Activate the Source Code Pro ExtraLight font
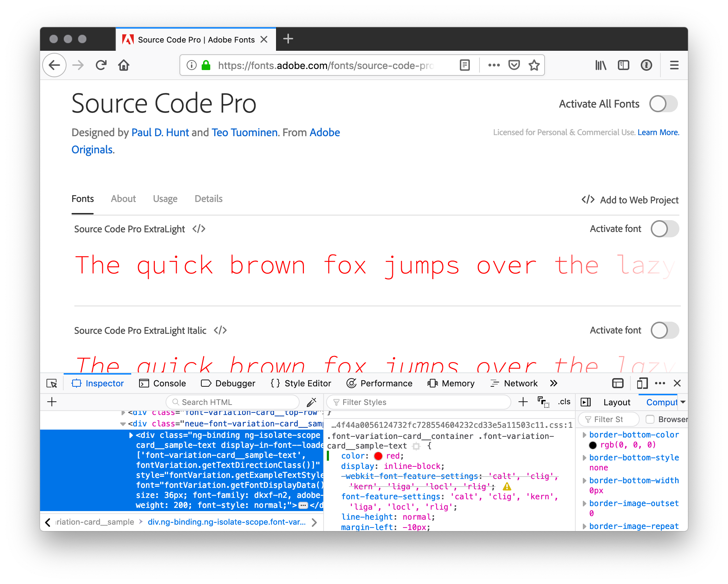 [x=664, y=229]
